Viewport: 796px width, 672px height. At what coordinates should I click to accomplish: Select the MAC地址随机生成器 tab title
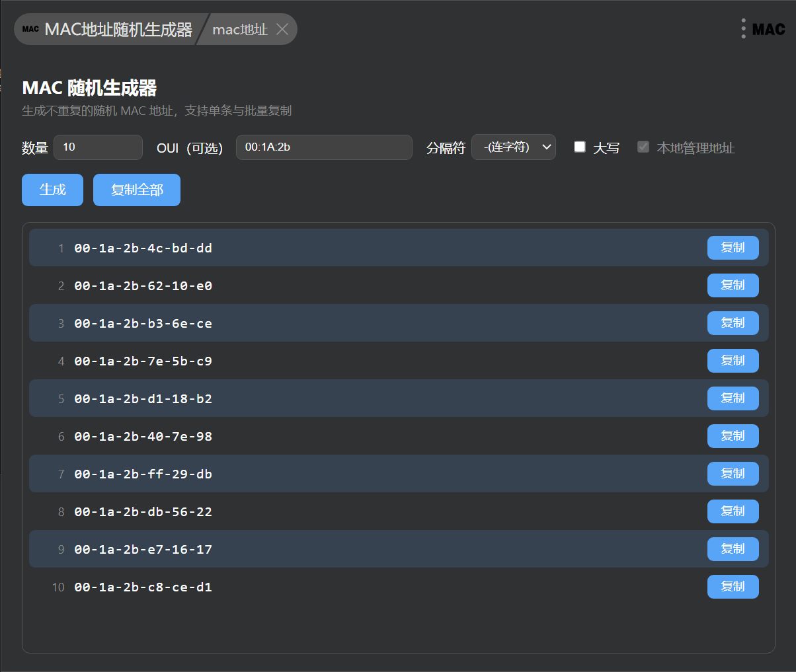[x=118, y=29]
